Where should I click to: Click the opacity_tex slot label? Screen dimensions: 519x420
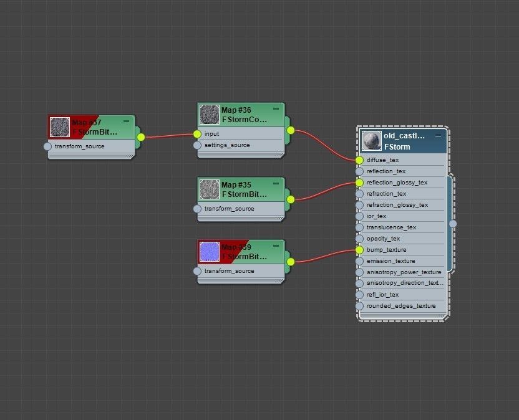[383, 239]
